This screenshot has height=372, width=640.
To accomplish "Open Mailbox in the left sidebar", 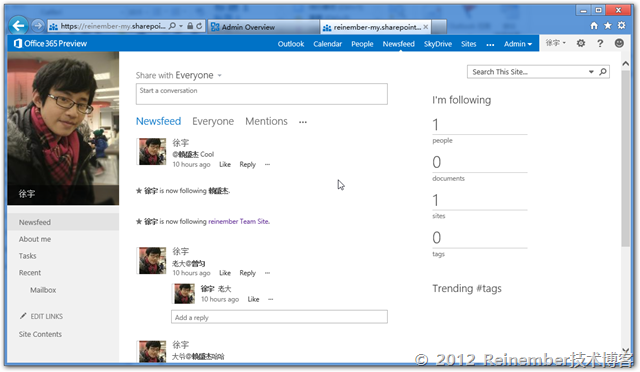I will click(x=43, y=290).
